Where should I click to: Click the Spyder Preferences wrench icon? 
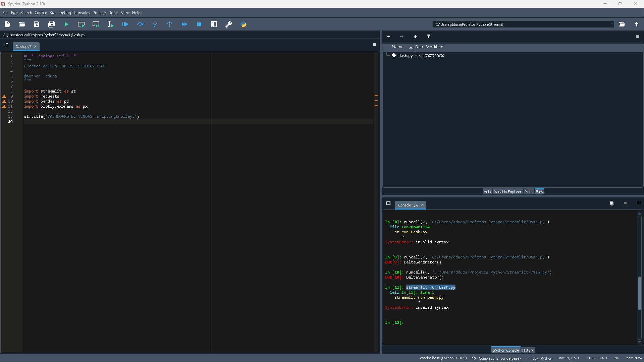click(x=229, y=24)
